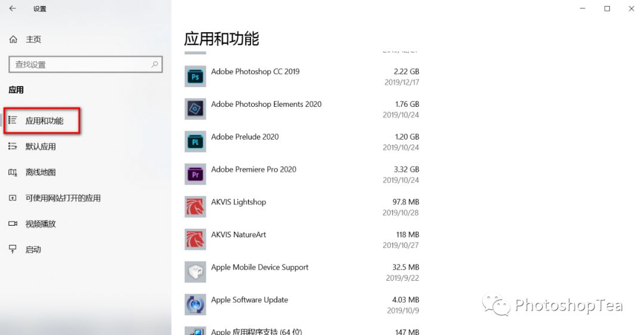The image size is (644, 335).
Task: Click the 118 MB size value
Action: pos(407,235)
